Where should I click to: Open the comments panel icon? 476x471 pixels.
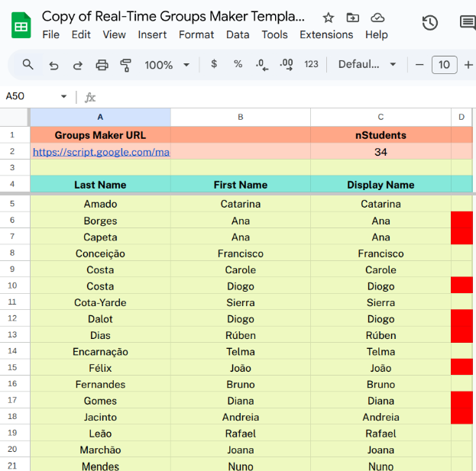pyautogui.click(x=467, y=23)
